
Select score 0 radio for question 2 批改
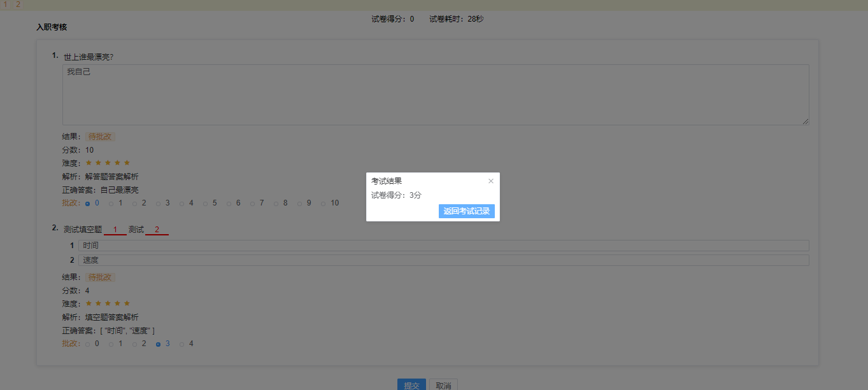[x=87, y=343]
